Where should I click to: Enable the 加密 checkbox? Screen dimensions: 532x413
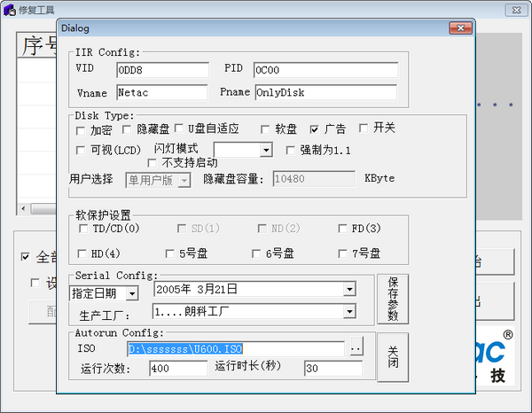[82, 129]
